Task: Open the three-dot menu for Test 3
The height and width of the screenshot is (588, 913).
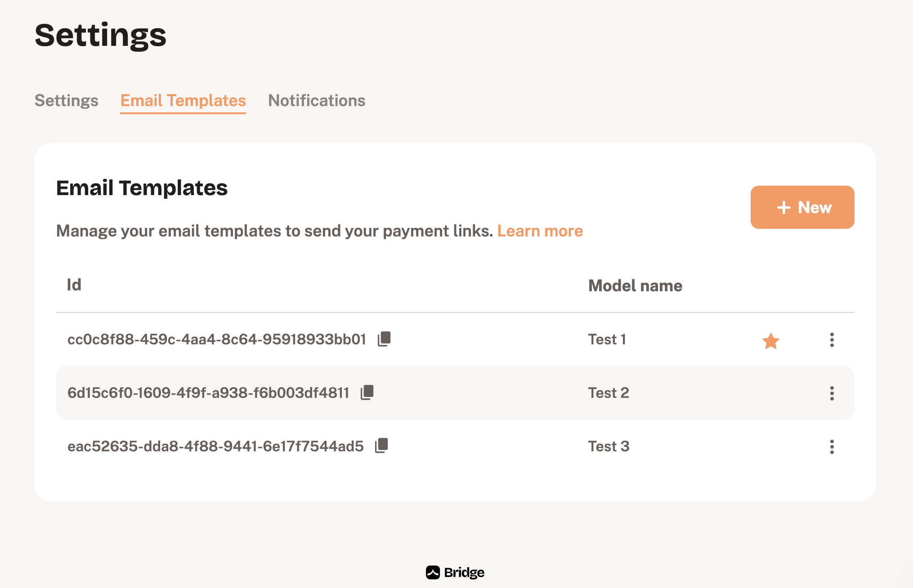Action: (832, 447)
